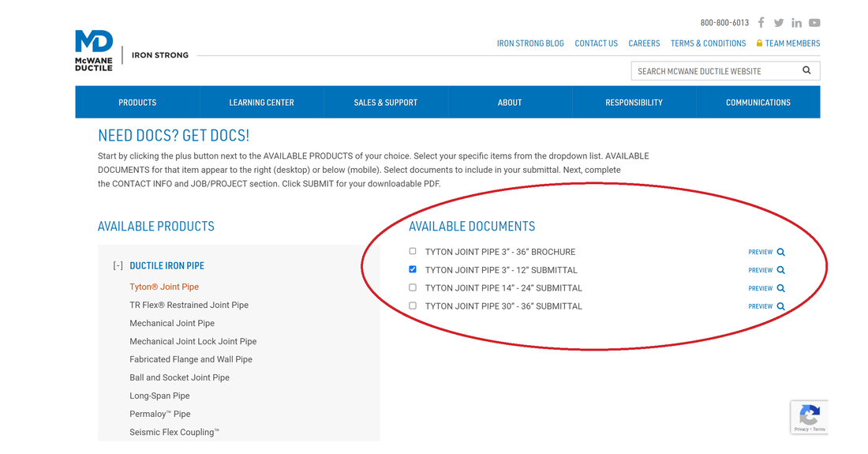Select Tyton Joint Pipe product

[x=164, y=287]
